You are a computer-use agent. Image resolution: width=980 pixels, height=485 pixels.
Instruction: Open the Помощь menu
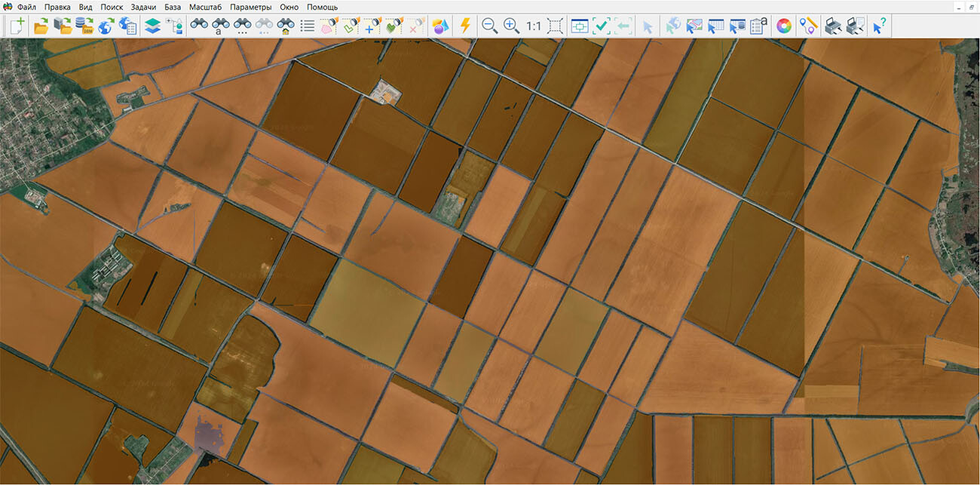coord(322,7)
